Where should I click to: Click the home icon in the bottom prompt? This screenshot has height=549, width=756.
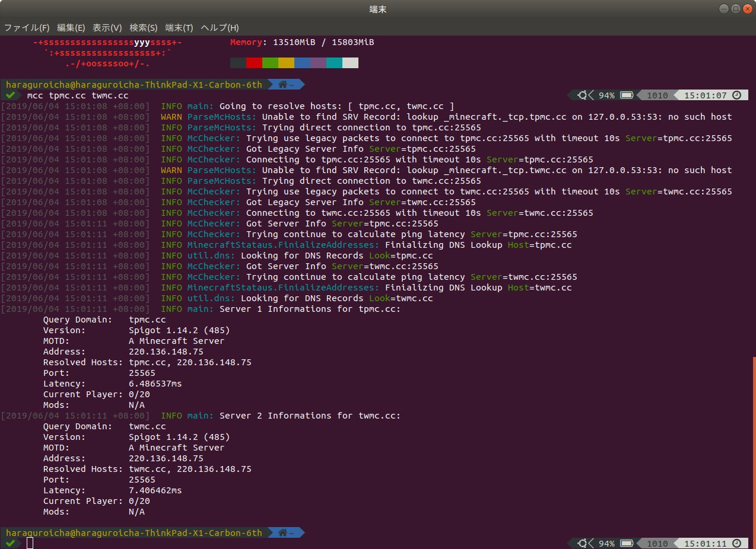[282, 532]
